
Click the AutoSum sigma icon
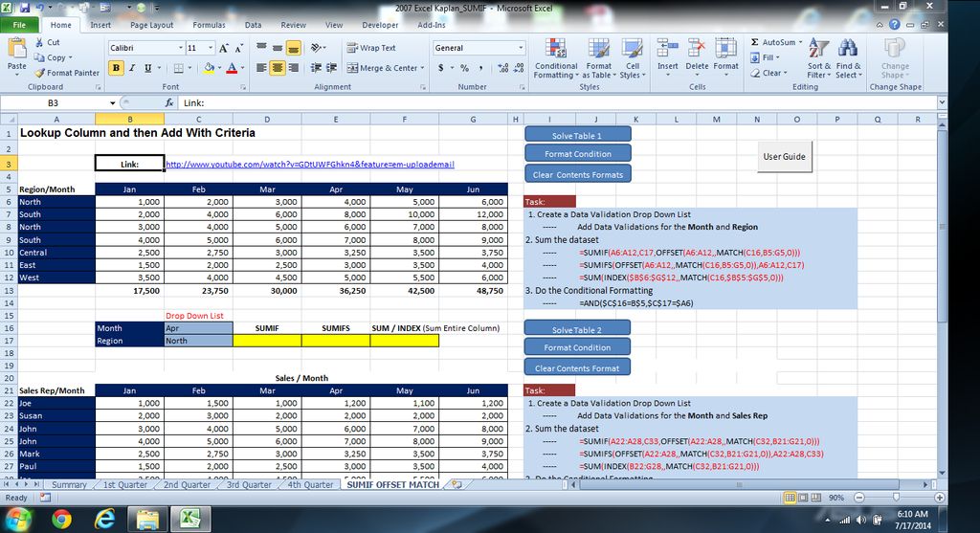[755, 43]
